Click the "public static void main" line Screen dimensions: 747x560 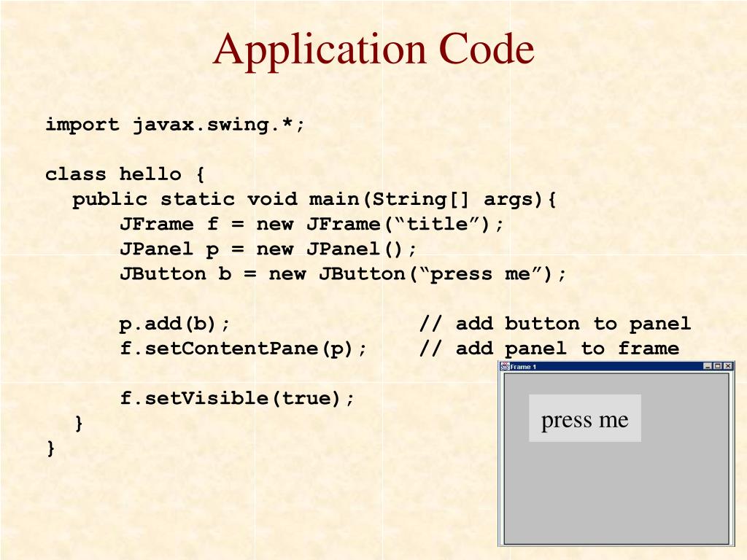tap(314, 199)
